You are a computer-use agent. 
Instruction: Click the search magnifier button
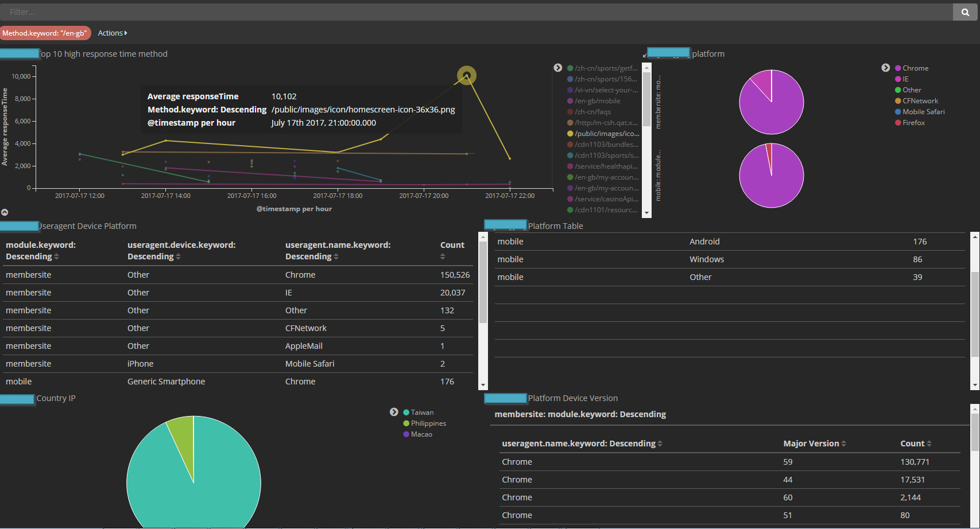click(x=965, y=12)
